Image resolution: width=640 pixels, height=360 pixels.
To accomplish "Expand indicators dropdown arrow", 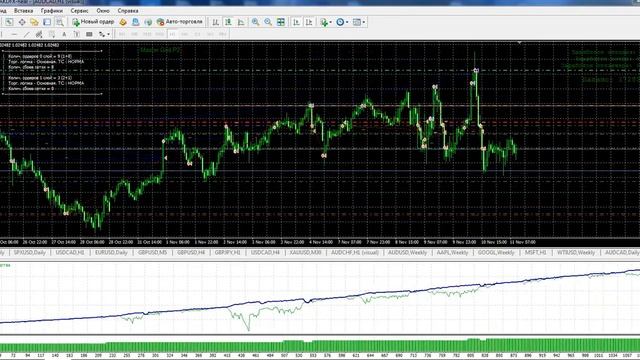I will [330, 22].
